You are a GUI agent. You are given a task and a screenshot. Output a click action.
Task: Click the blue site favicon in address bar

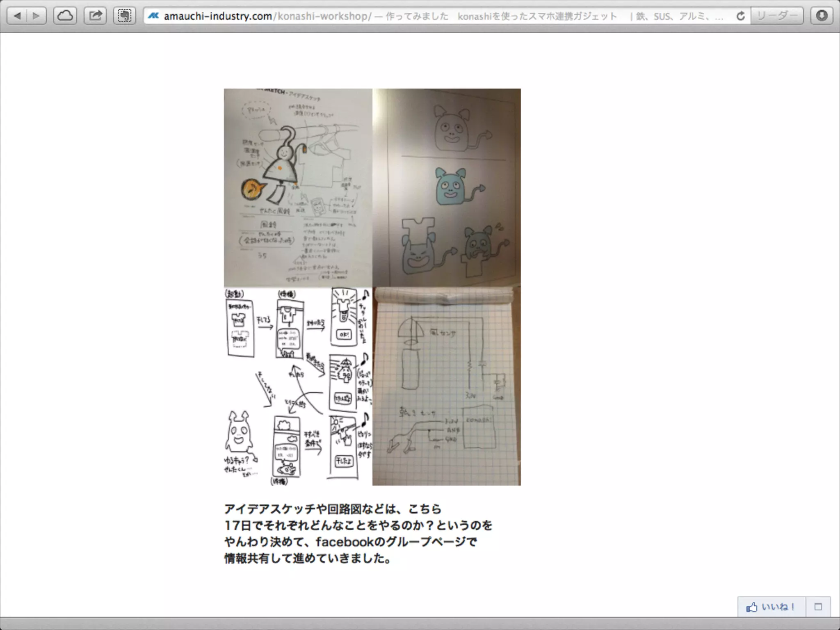click(153, 16)
